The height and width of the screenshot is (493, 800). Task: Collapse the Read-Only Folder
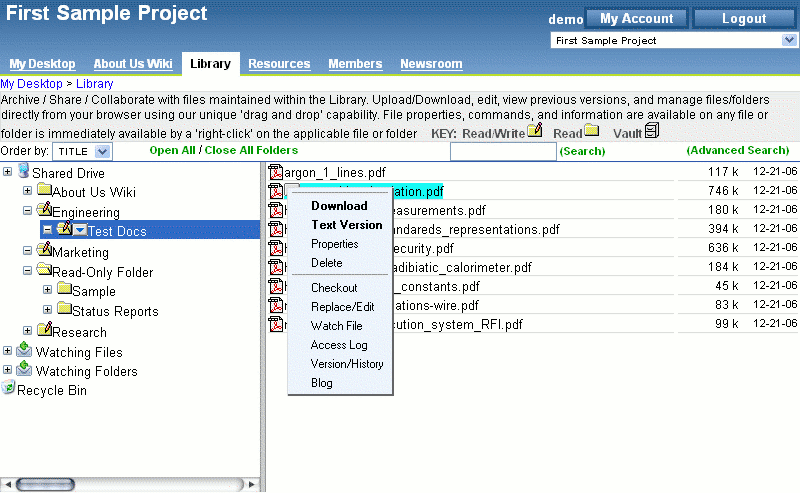coord(28,270)
